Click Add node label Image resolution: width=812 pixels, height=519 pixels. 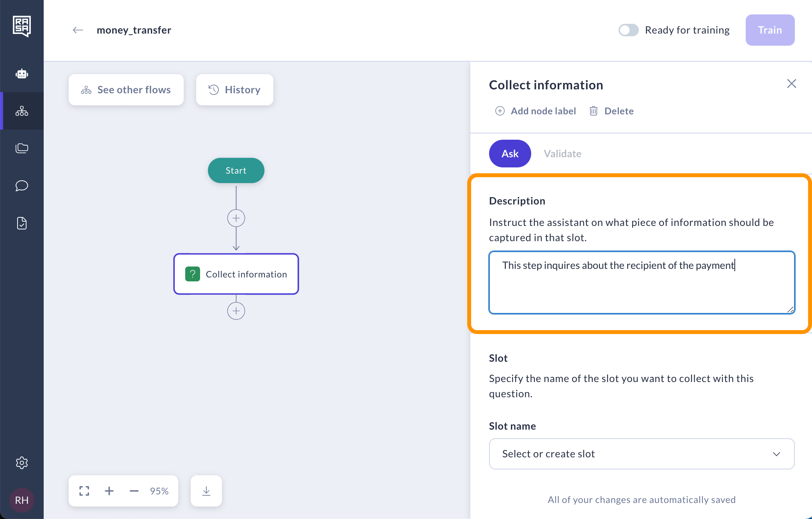(x=535, y=111)
